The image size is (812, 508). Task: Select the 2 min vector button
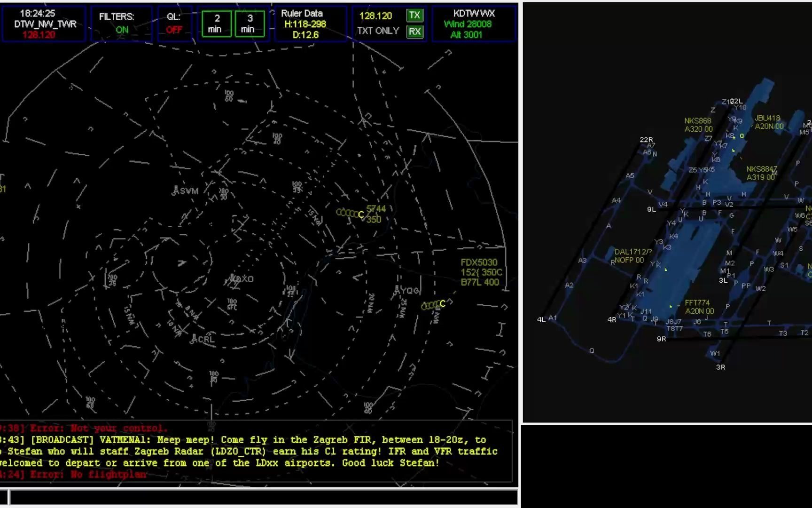[217, 24]
